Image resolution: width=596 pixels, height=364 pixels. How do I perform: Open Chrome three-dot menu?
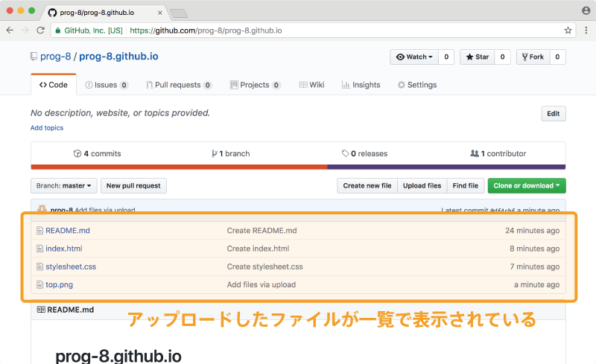pos(586,31)
